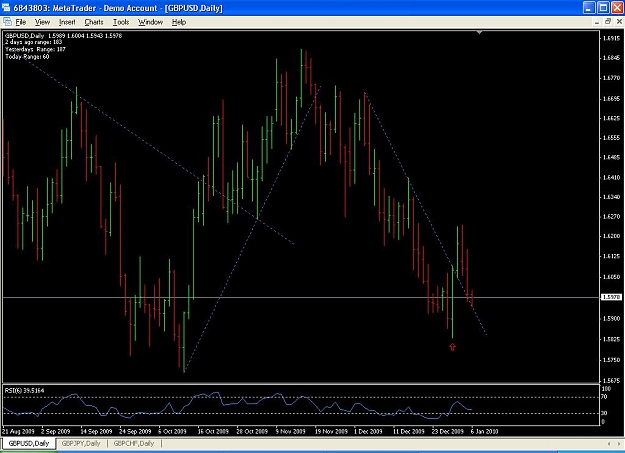This screenshot has width=625, height=453.
Task: Open the Charts menu
Action: click(94, 22)
